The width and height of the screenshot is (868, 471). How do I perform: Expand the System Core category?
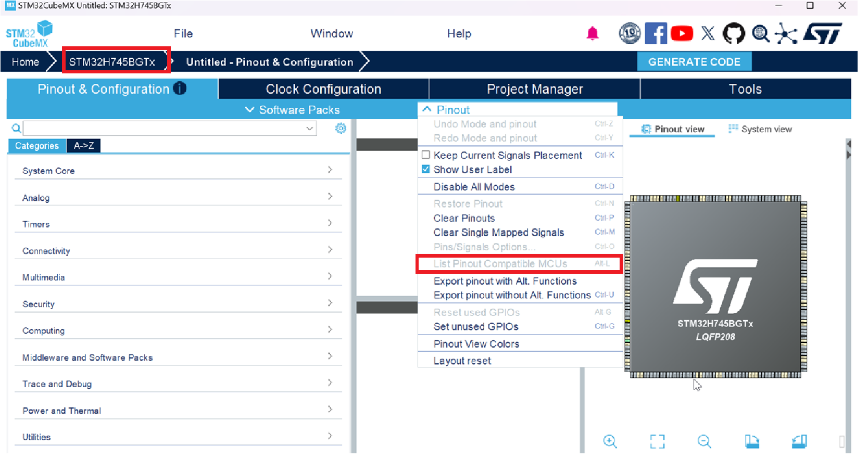coord(178,170)
